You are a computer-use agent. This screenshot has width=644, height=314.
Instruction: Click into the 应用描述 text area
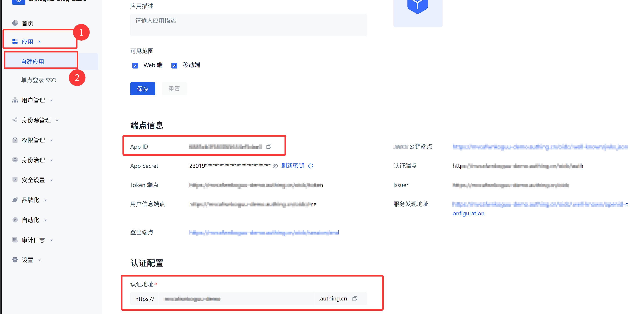tap(248, 25)
